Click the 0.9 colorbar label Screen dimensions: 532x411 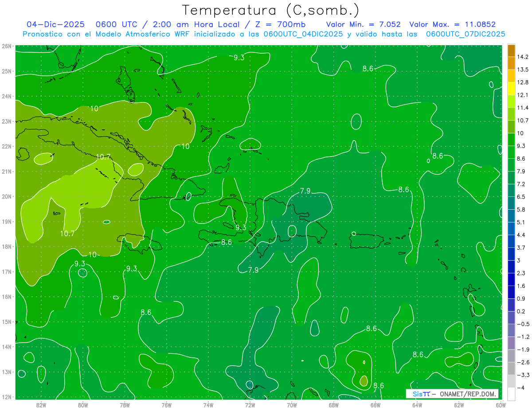(521, 298)
